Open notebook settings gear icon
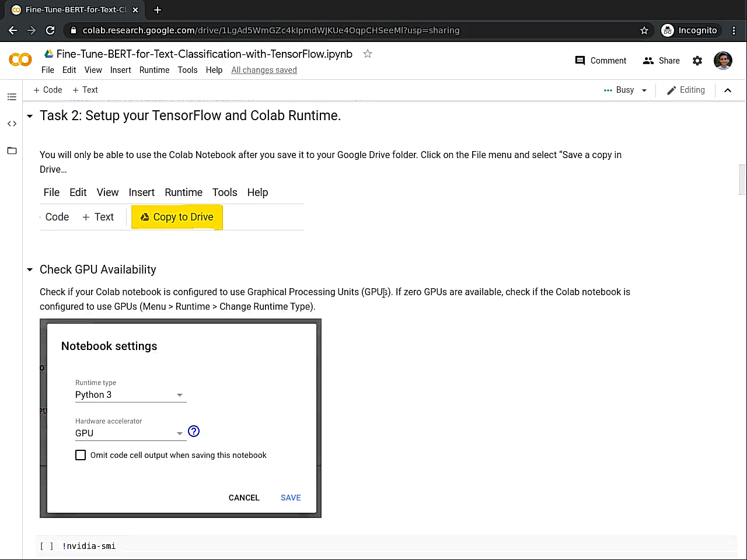This screenshot has width=747, height=560. click(697, 61)
